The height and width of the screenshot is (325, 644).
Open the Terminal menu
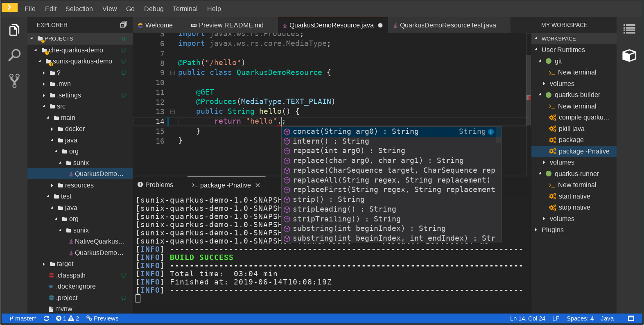(x=185, y=9)
